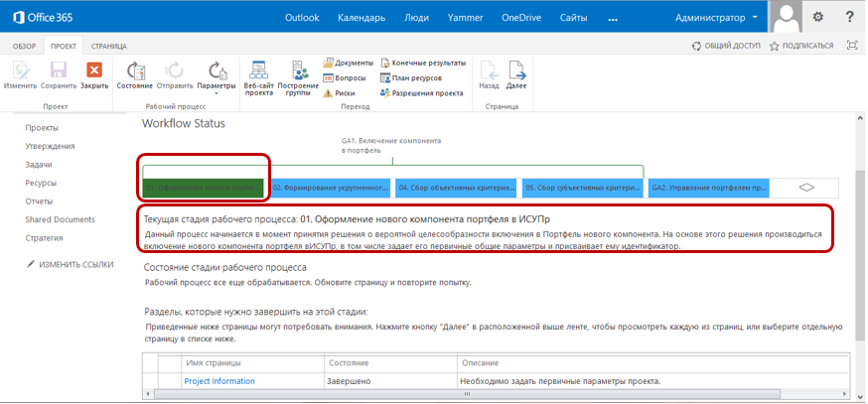Click the page vertical scrollbar up arrow
Screen dimensions: 868x404
(860, 118)
